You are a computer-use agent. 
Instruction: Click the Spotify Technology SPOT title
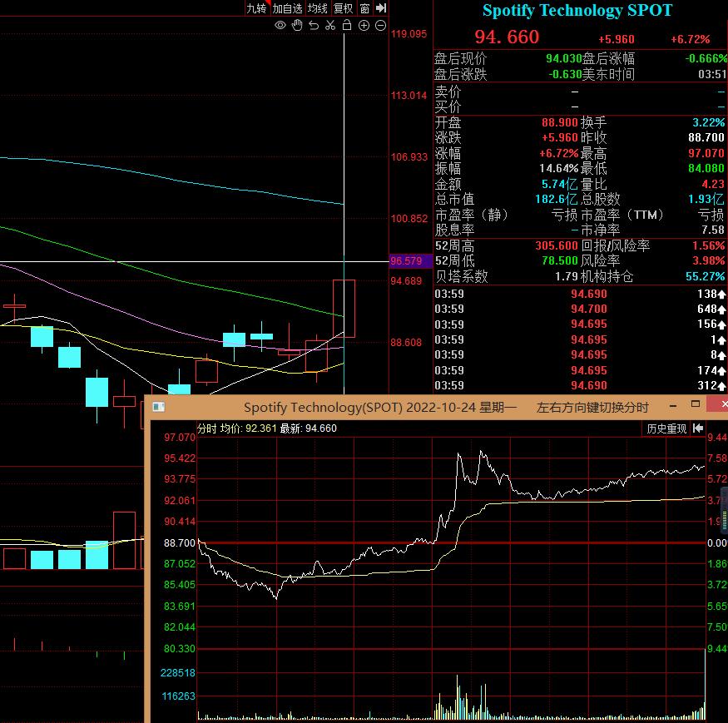[x=577, y=11]
